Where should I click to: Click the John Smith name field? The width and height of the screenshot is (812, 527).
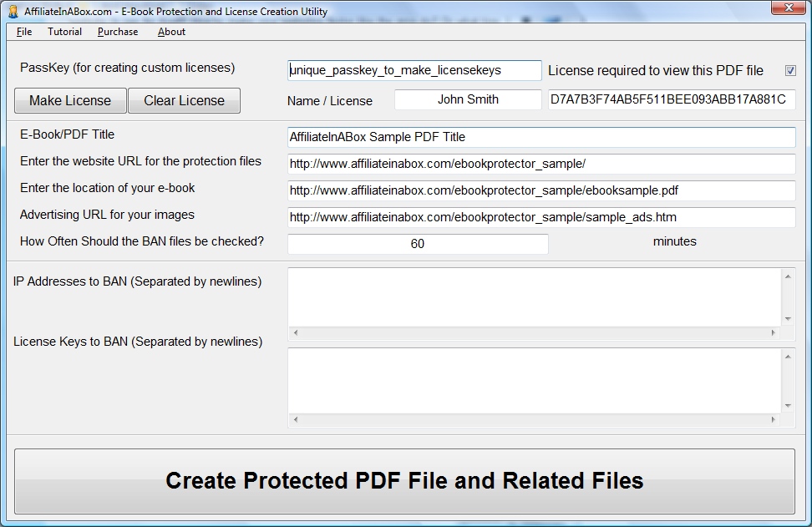tap(468, 99)
